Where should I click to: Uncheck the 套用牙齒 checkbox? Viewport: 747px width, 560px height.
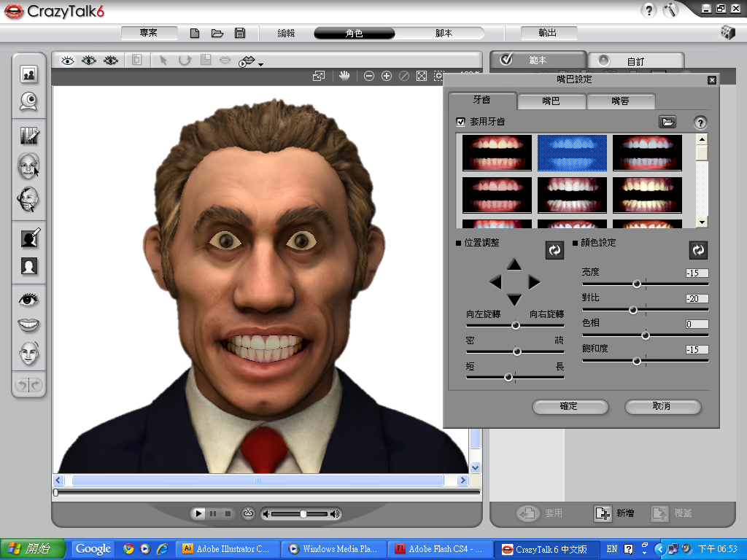coord(460,122)
